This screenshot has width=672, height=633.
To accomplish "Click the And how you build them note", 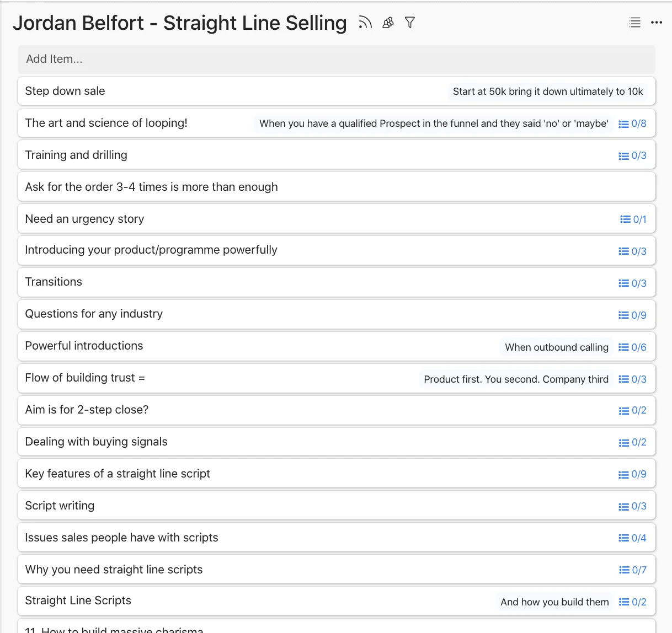I will 554,602.
